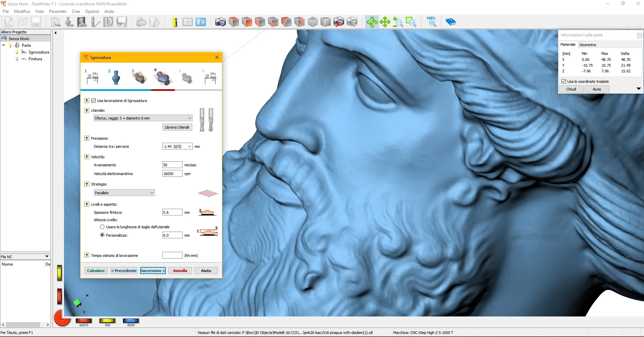
Task: Click help question mark beside Strategia
Action: pyautogui.click(x=87, y=184)
